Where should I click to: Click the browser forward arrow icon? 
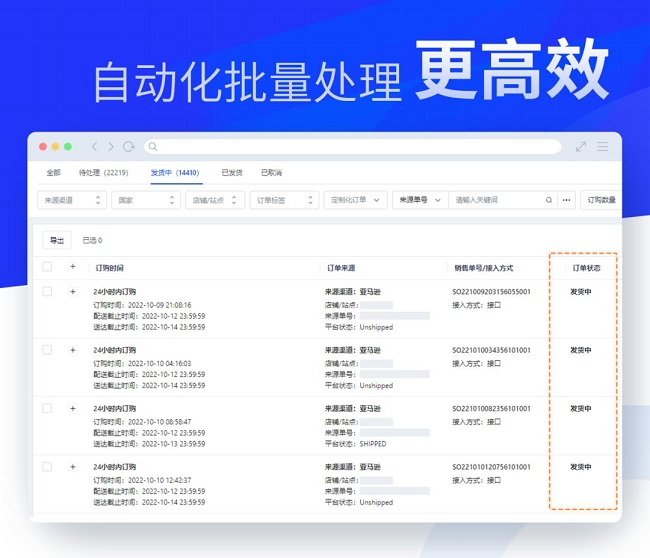pyautogui.click(x=111, y=146)
